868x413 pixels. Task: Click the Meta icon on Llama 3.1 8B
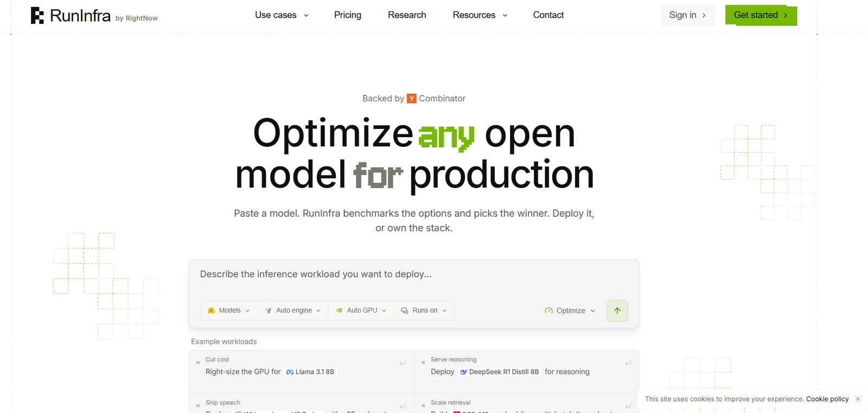(x=290, y=372)
